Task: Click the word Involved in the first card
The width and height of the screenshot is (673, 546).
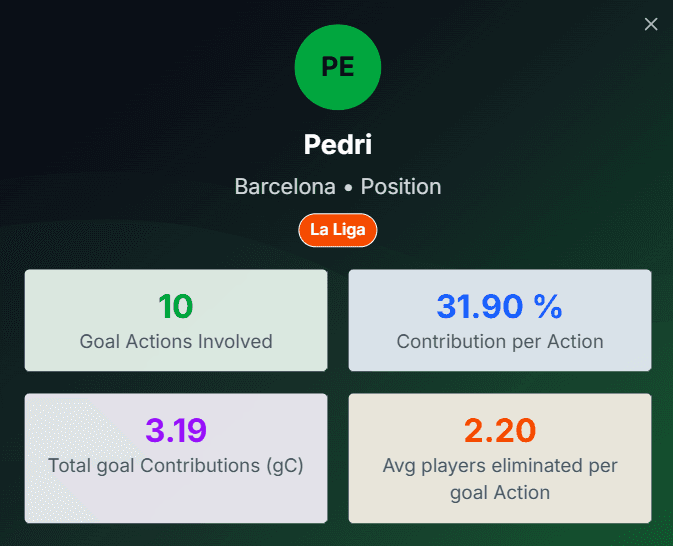Action: pos(234,341)
